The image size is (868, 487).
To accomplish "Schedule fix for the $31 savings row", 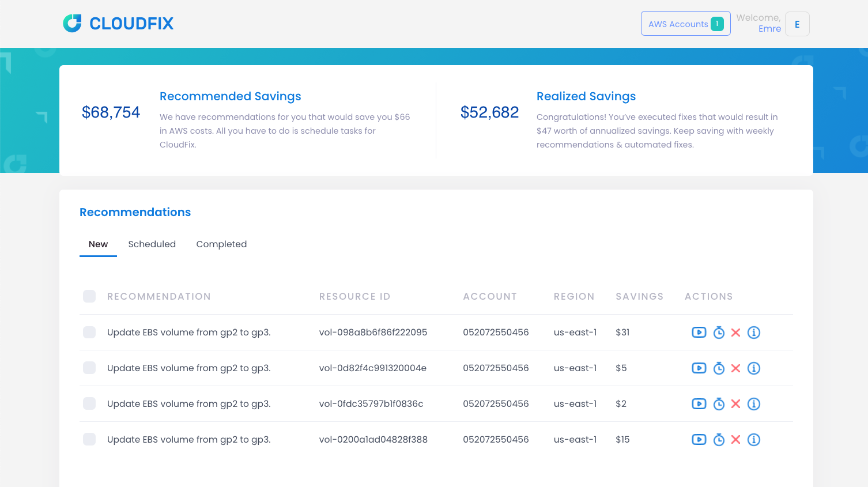I will [719, 333].
